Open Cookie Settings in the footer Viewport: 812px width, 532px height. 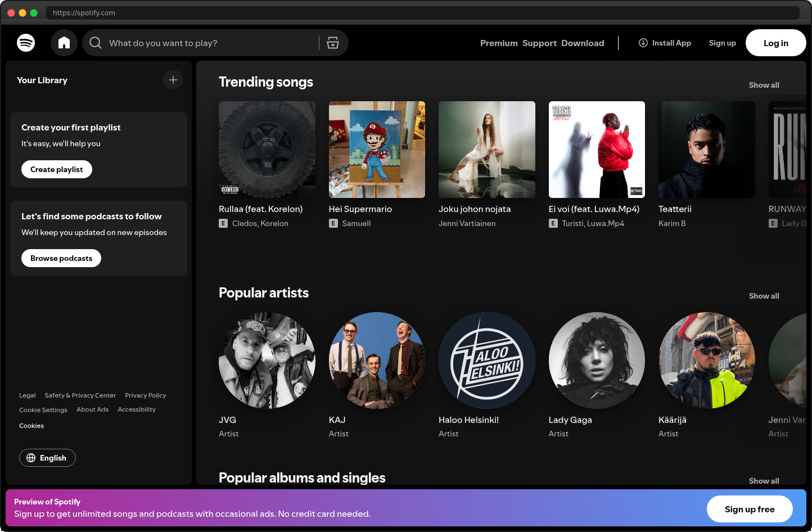pos(43,410)
